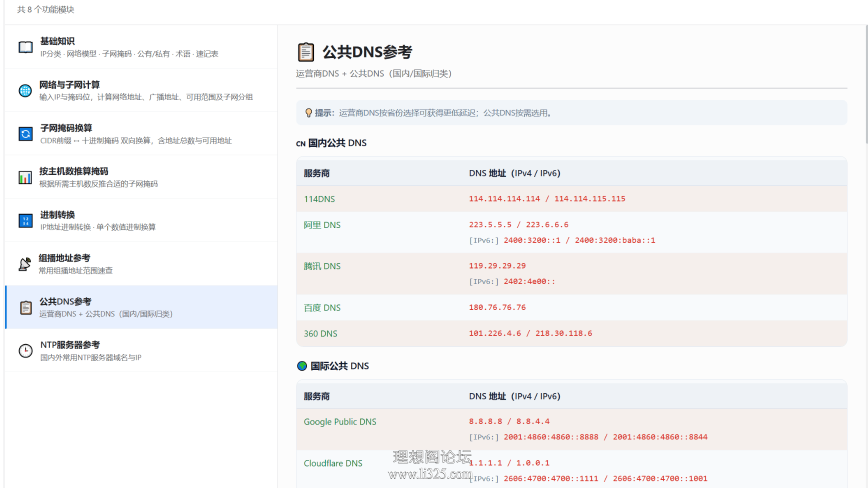Click DNS 地址 header in 国内 table

coord(514,173)
